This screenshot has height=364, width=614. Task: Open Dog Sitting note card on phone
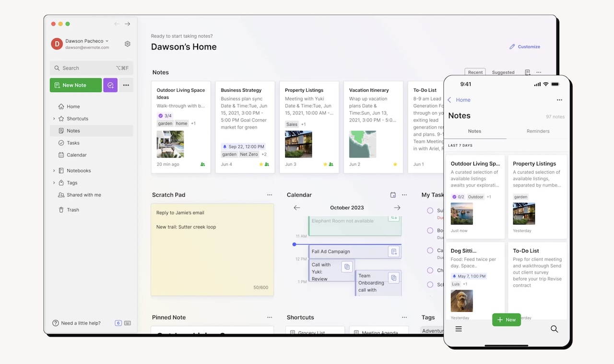(x=475, y=282)
